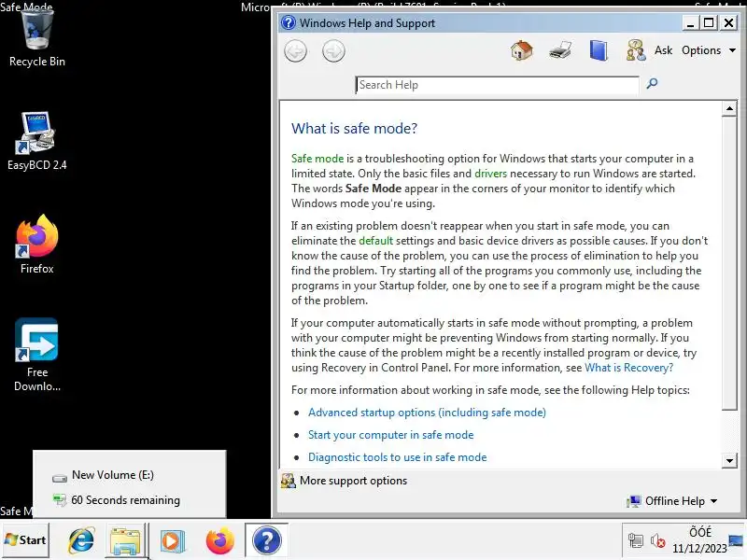Open the Ask support page
The height and width of the screenshot is (560, 747).
[663, 50]
